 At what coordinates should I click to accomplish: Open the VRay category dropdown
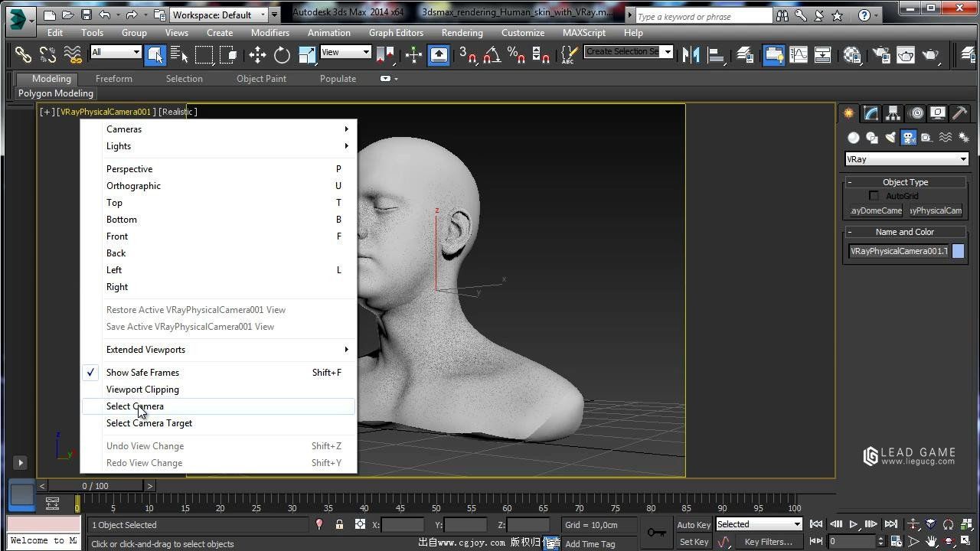click(906, 159)
